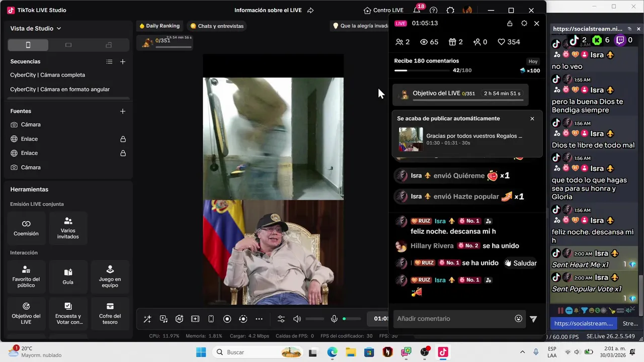Add a new Fuente with plus
Screen dimensions: 644x362
click(123, 111)
